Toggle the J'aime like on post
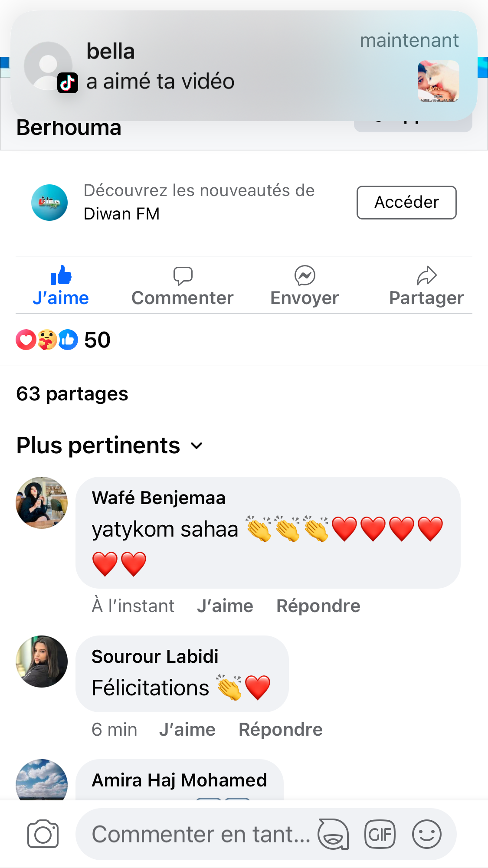The image size is (488, 868). pos(61,285)
